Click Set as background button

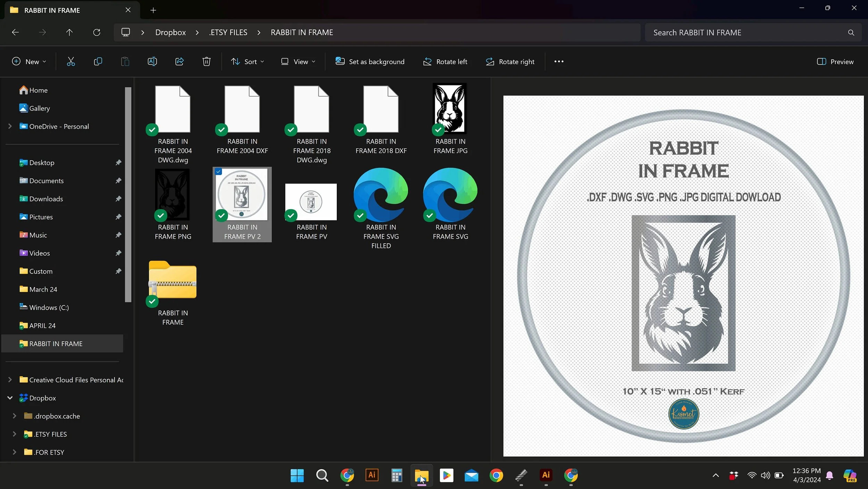click(370, 62)
